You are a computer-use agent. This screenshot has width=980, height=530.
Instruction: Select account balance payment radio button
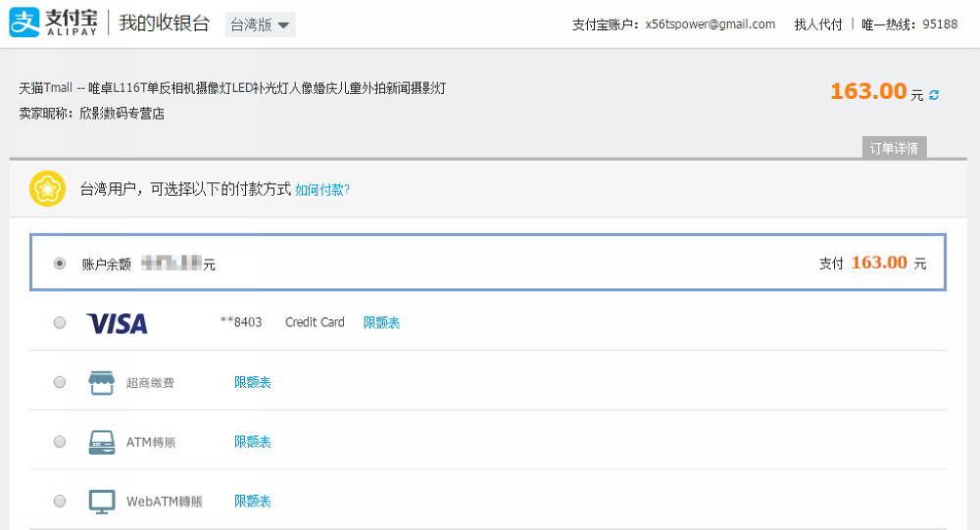(60, 264)
